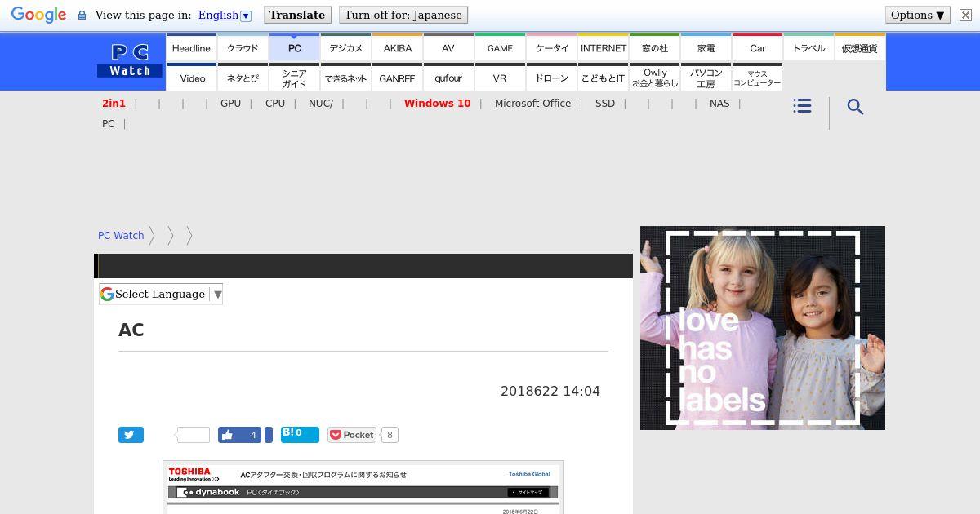Open the hamburger list menu icon
Screen dimensions: 980x514
(802, 106)
